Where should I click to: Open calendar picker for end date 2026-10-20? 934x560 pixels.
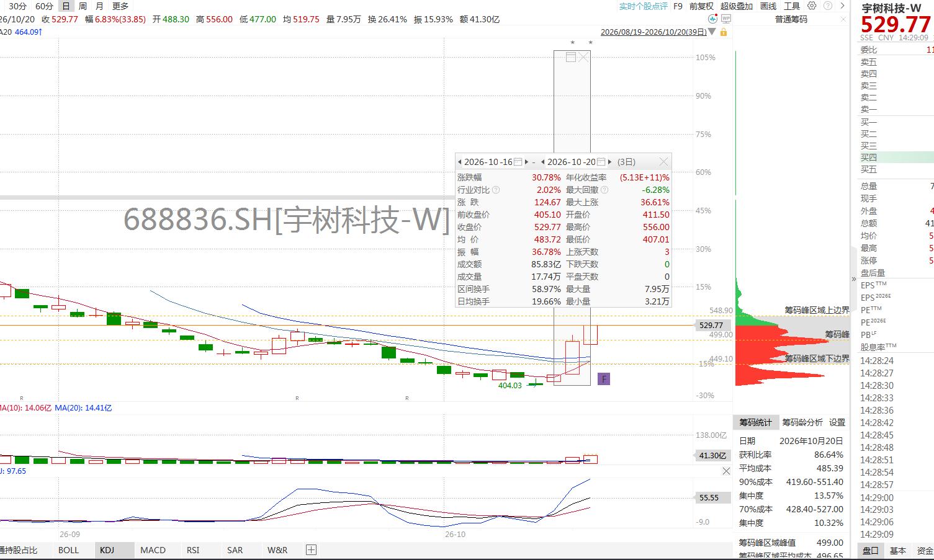(601, 162)
